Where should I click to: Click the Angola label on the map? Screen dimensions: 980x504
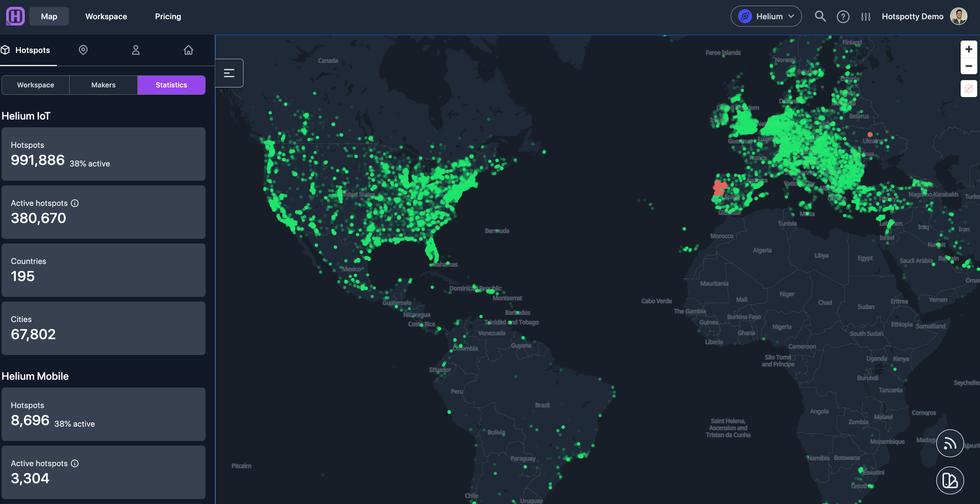coord(819,411)
